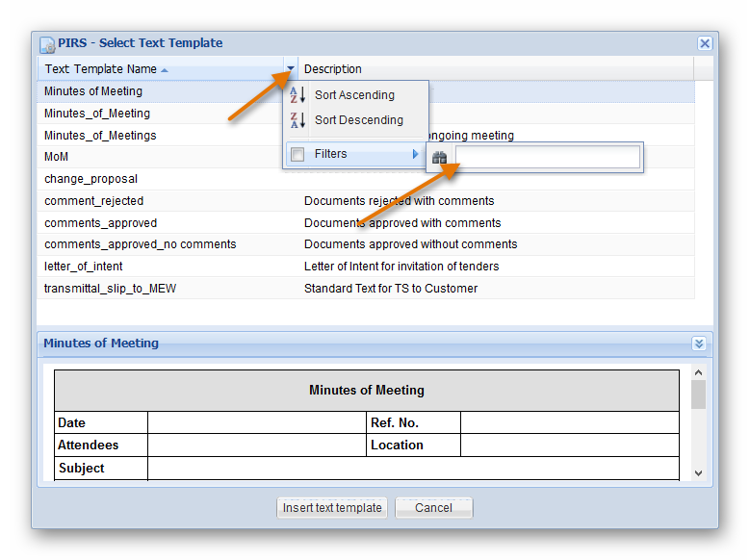
Task: Collapse the Minutes of Meeting preview panel
Action: (699, 344)
